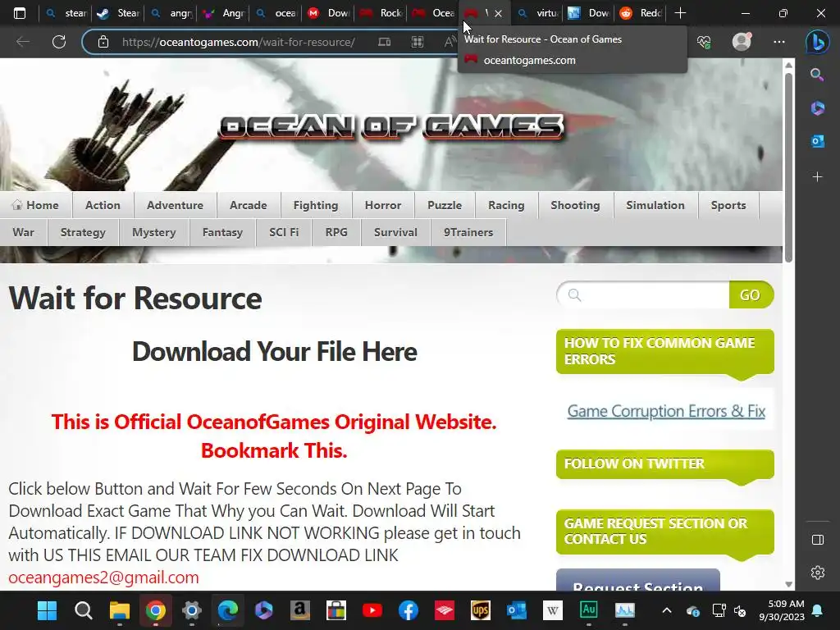
Task: Open the 9Trainers menu item
Action: (x=468, y=232)
